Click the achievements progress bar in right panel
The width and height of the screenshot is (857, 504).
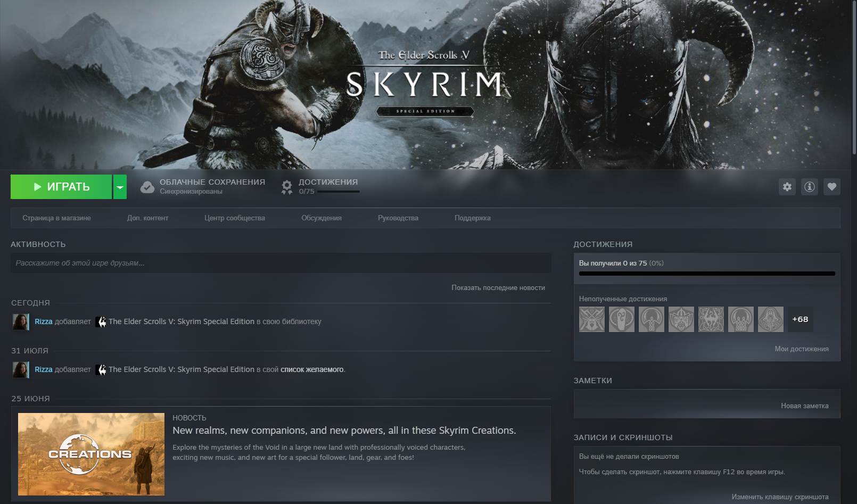pos(707,274)
